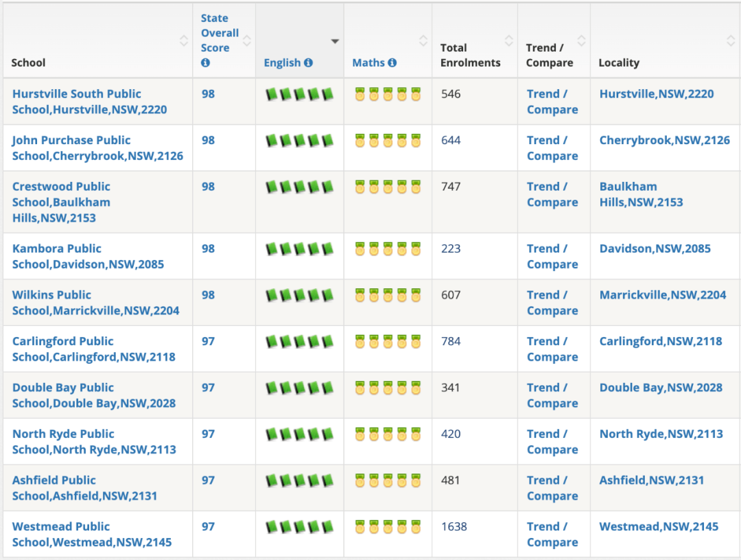Click English book rating for Kambora Public School
This screenshot has width=741, height=560.
(x=300, y=248)
